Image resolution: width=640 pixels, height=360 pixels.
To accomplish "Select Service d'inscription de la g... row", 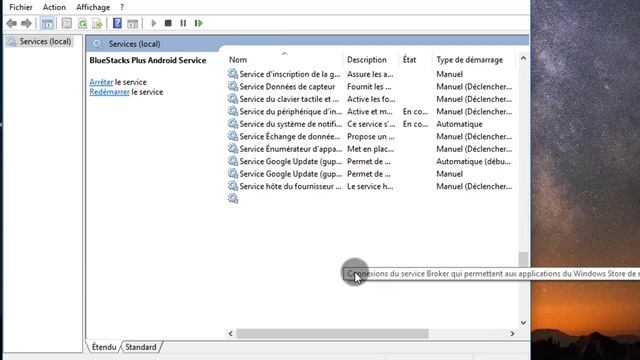I will (370, 74).
